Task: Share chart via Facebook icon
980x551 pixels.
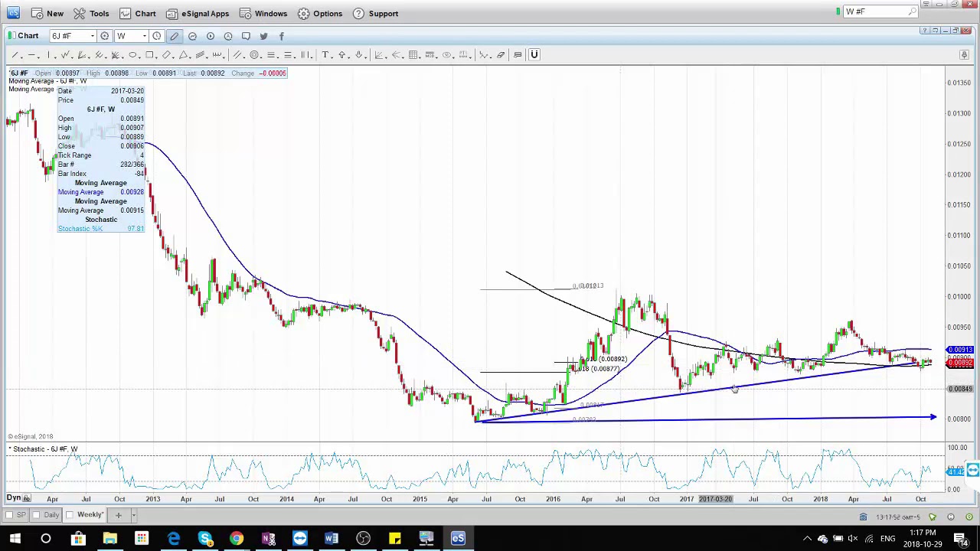Action: coord(281,36)
